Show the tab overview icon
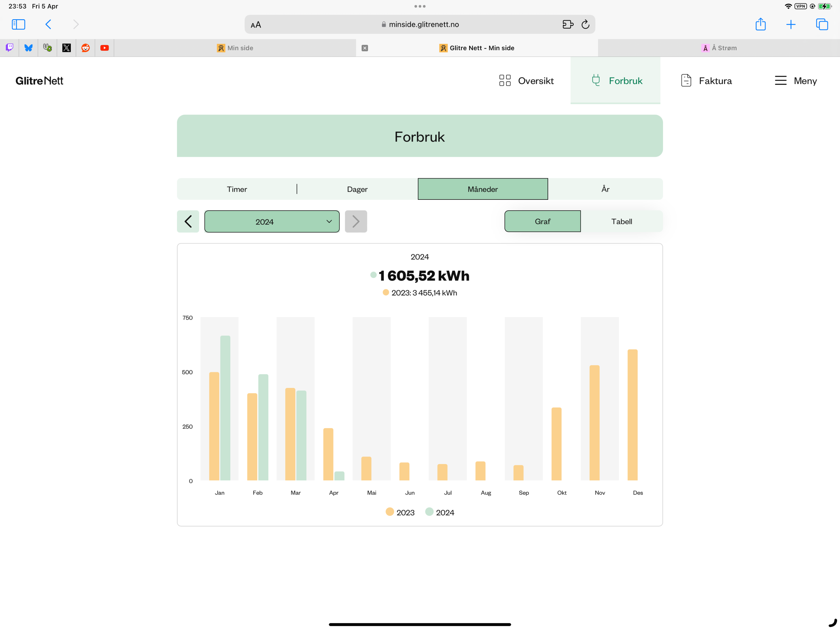This screenshot has width=840, height=630. [x=822, y=24]
